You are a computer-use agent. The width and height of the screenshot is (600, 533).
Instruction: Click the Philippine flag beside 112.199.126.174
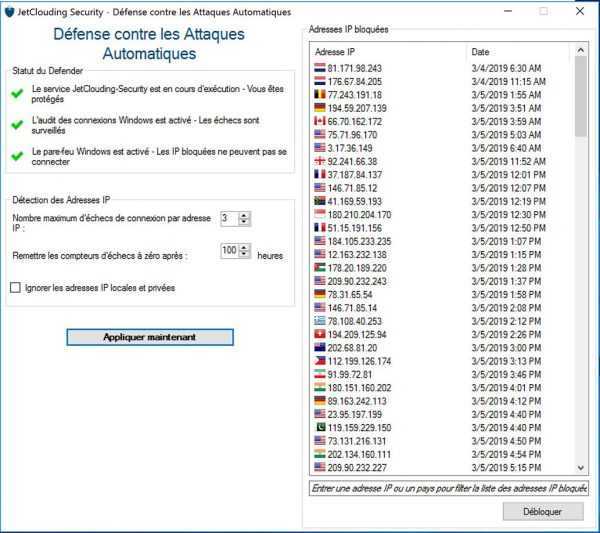(320, 361)
